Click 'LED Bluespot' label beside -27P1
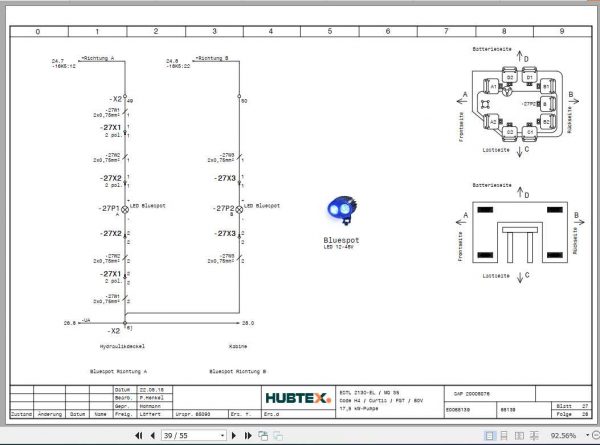 148,206
